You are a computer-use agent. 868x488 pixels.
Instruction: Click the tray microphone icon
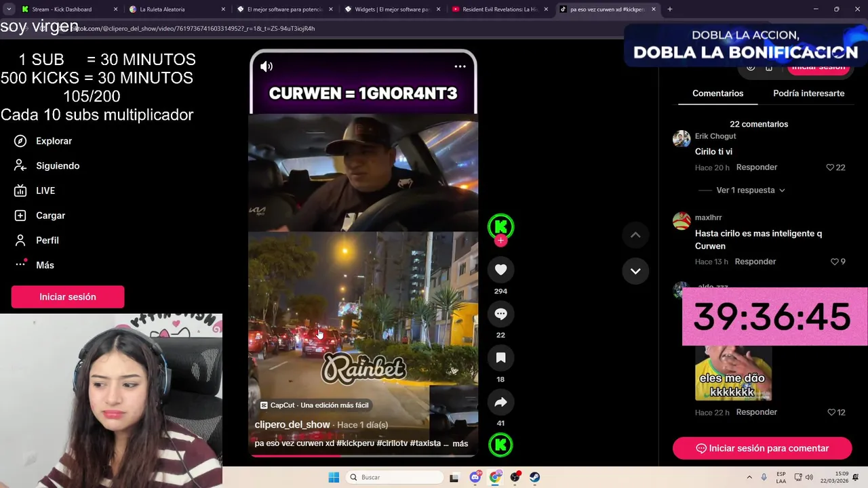tap(763, 477)
